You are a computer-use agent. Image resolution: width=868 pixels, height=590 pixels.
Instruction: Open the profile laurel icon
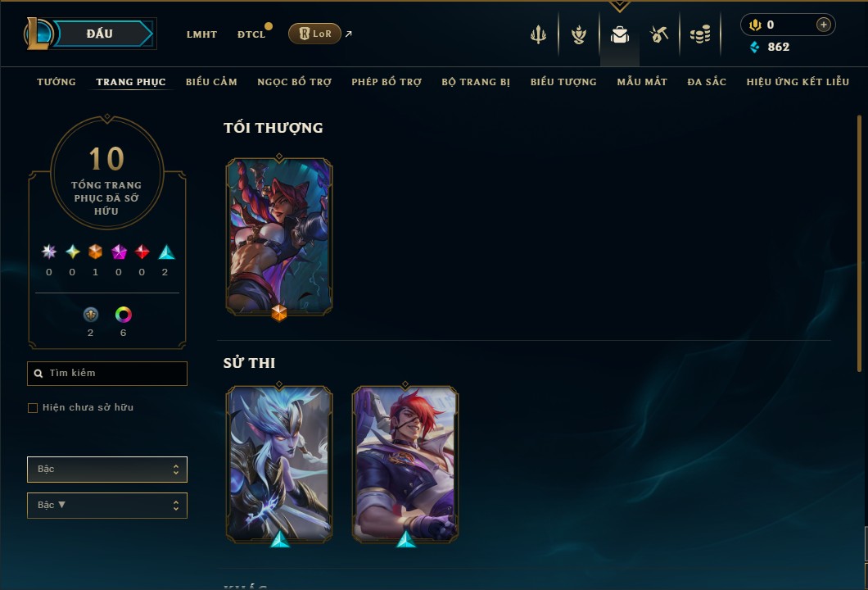click(x=579, y=35)
